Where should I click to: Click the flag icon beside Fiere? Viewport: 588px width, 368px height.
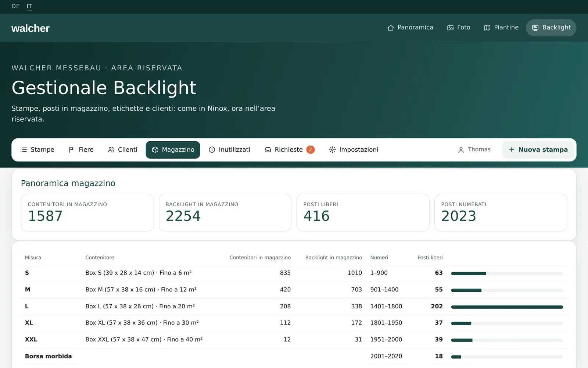72,150
